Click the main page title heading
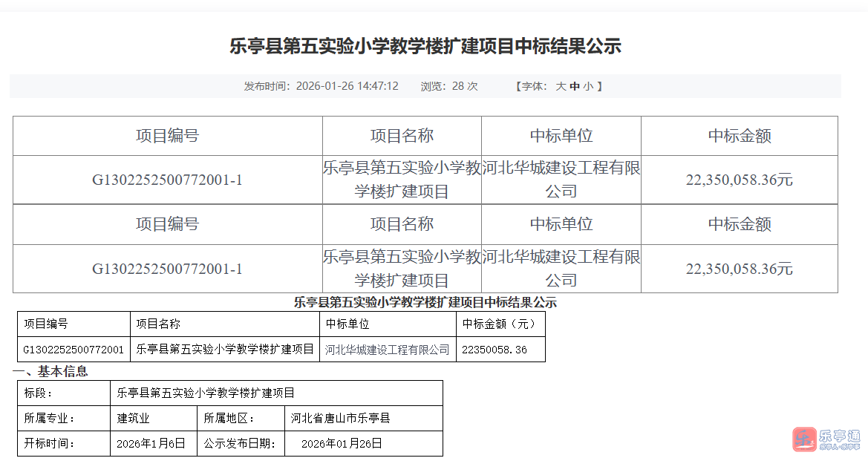The image size is (868, 458). pyautogui.click(x=425, y=47)
